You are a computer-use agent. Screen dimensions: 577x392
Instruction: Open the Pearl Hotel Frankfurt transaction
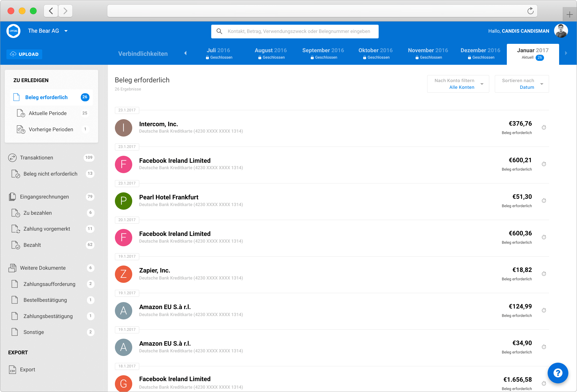point(169,197)
